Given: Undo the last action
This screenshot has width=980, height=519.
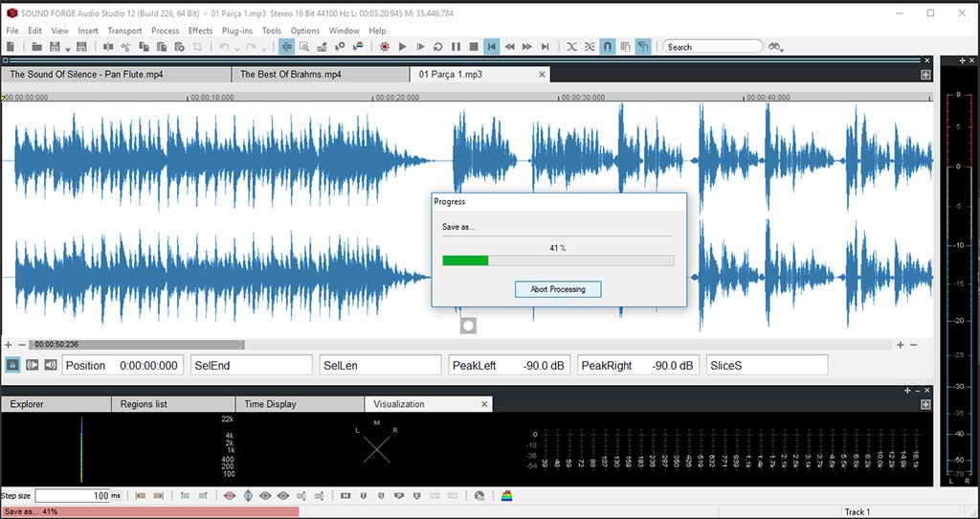Looking at the screenshot, I should click(x=223, y=47).
